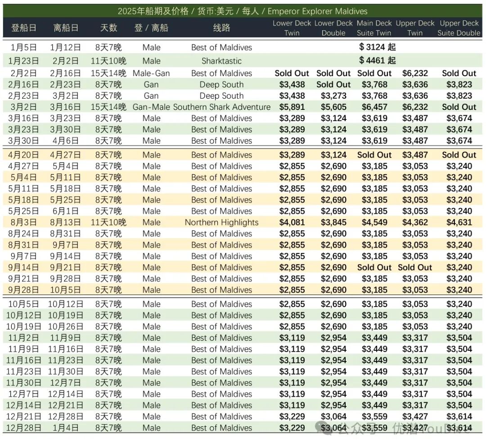The image size is (486, 448).
Task: Select 'Lower Deck Double' column header
Action: 333,28
